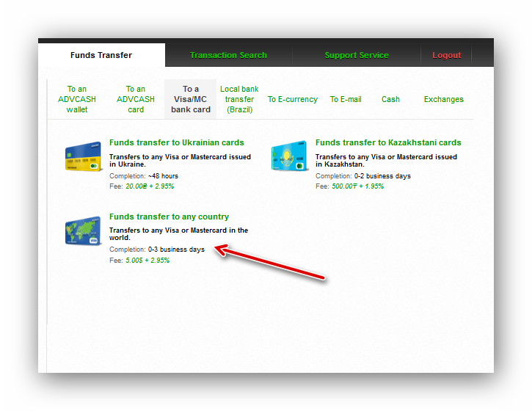Click the Kazakhstani light-blue card icon
This screenshot has height=411, width=532.
tap(289, 156)
